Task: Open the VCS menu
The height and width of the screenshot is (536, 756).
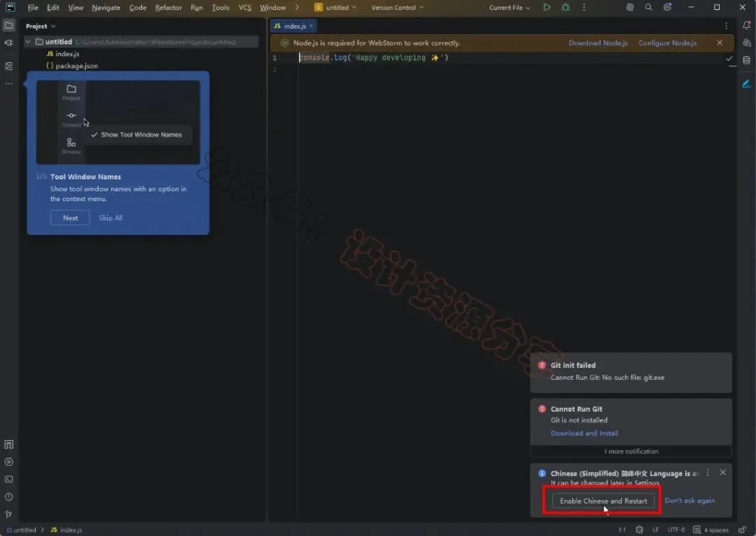Action: pyautogui.click(x=245, y=7)
